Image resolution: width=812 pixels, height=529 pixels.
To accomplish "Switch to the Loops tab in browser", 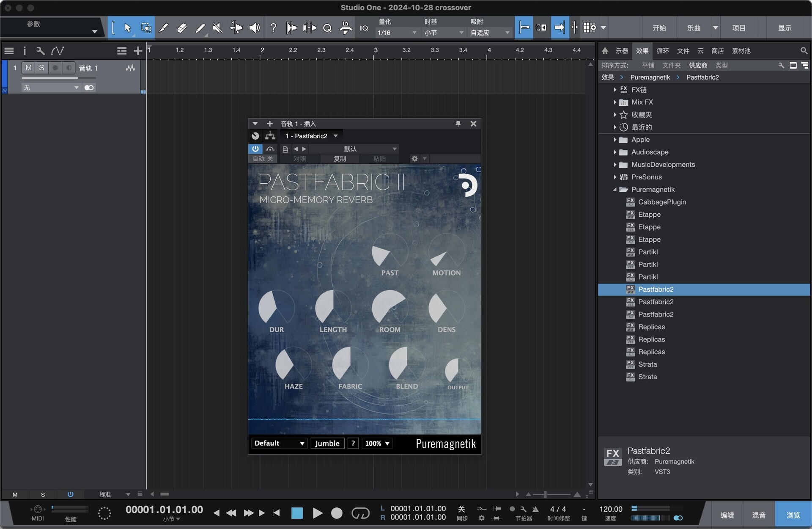I will 662,51.
